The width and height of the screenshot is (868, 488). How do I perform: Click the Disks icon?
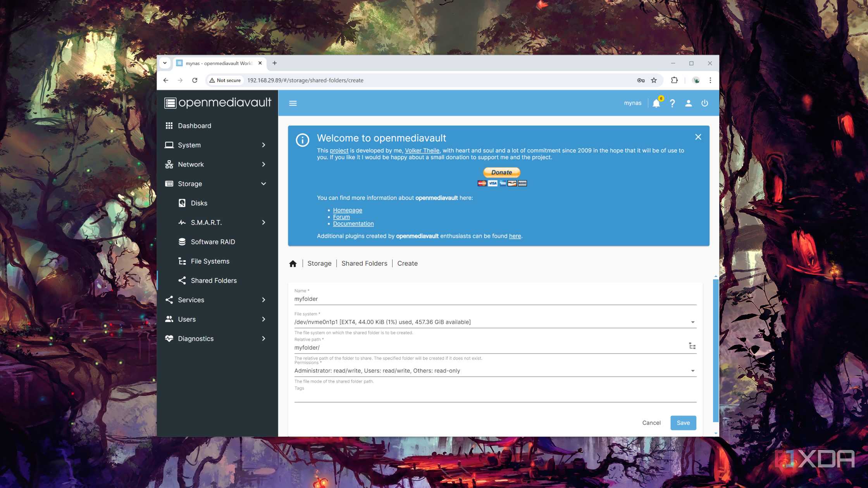pos(182,203)
